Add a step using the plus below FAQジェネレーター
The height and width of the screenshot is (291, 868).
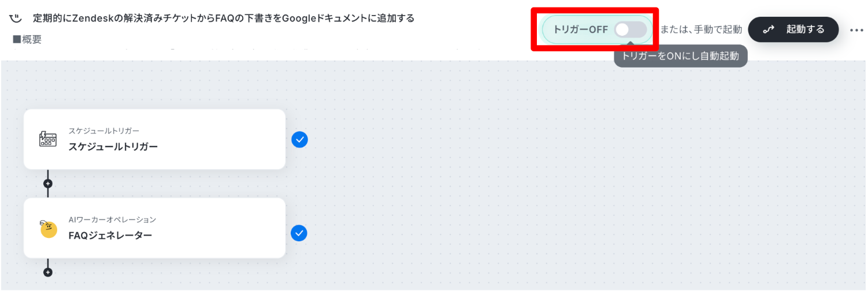[48, 272]
